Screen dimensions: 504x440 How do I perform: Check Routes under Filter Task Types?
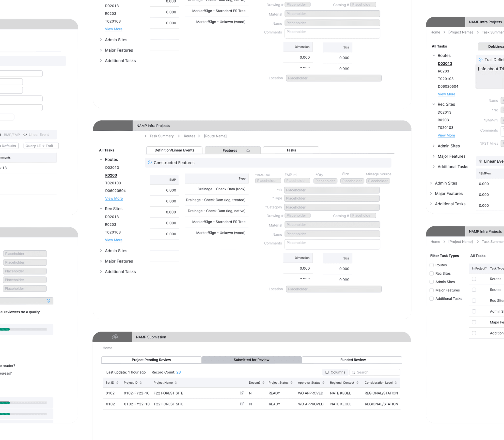tap(431, 265)
